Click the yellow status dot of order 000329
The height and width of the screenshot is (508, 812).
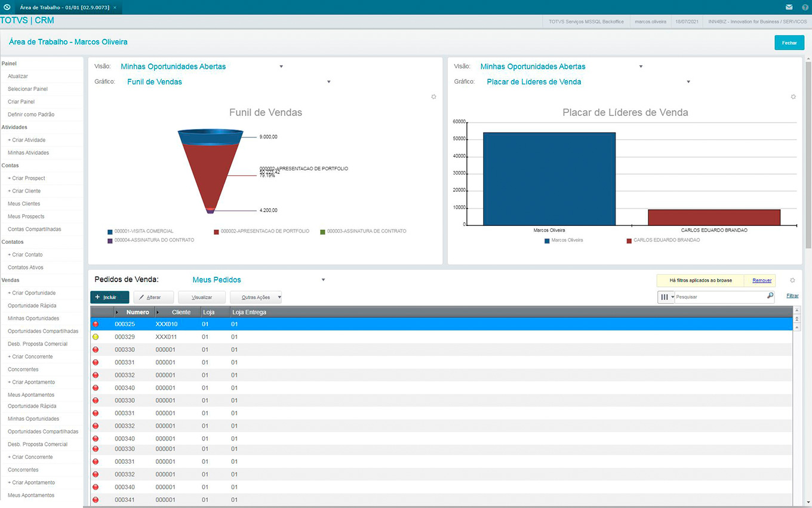96,337
